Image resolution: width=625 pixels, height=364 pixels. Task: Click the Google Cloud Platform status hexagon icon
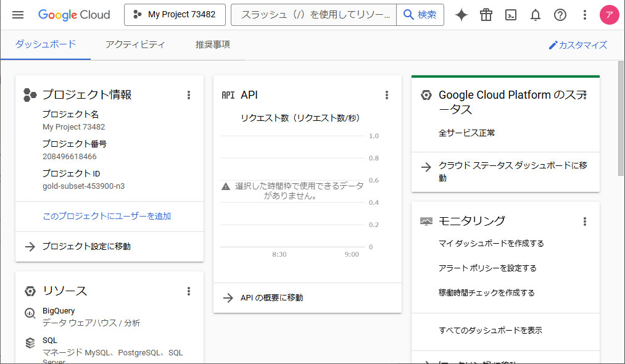(x=426, y=95)
